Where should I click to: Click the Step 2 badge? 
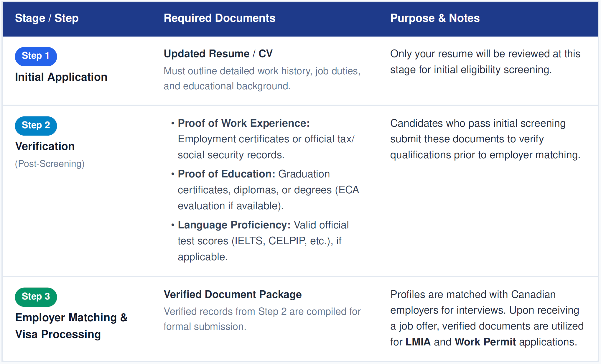pos(36,126)
